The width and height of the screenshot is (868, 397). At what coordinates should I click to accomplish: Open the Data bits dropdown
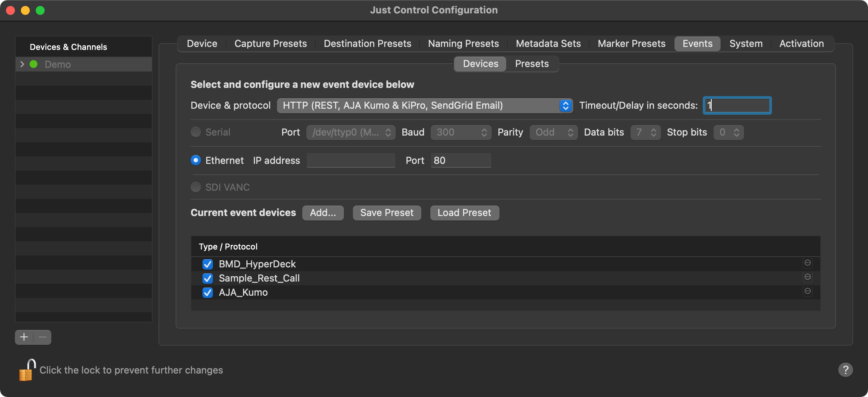point(645,132)
